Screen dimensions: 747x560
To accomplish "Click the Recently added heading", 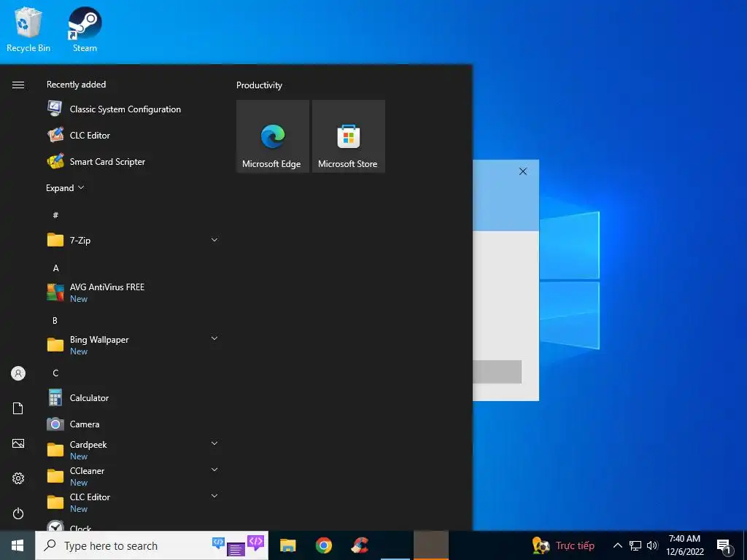I will (76, 85).
